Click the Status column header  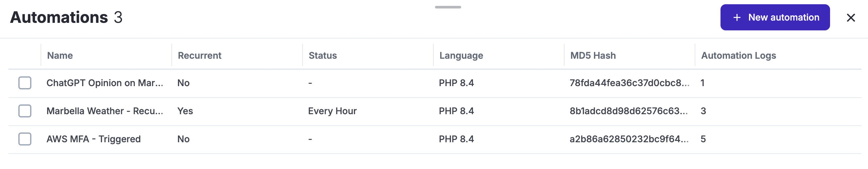tap(322, 55)
